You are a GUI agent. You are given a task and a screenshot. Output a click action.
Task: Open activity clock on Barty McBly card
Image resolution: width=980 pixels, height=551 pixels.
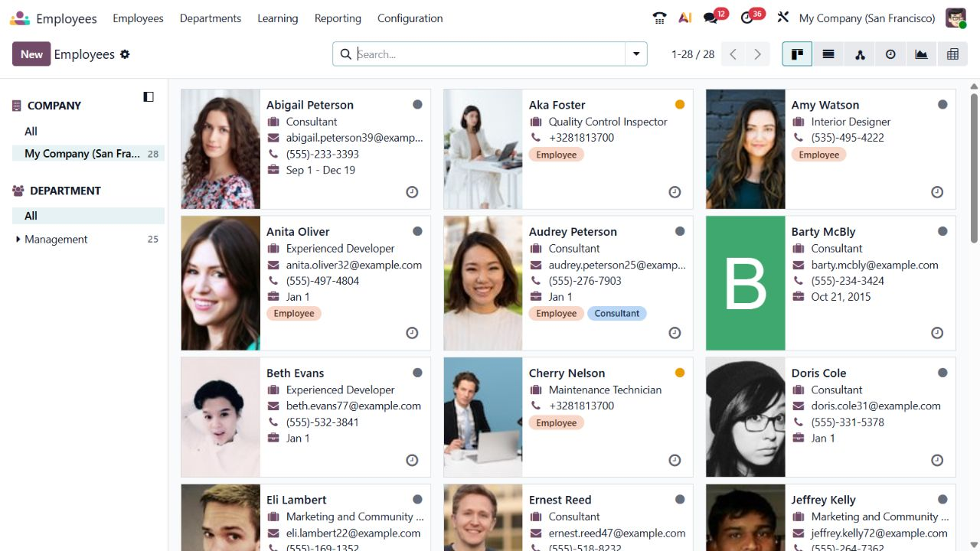tap(937, 333)
